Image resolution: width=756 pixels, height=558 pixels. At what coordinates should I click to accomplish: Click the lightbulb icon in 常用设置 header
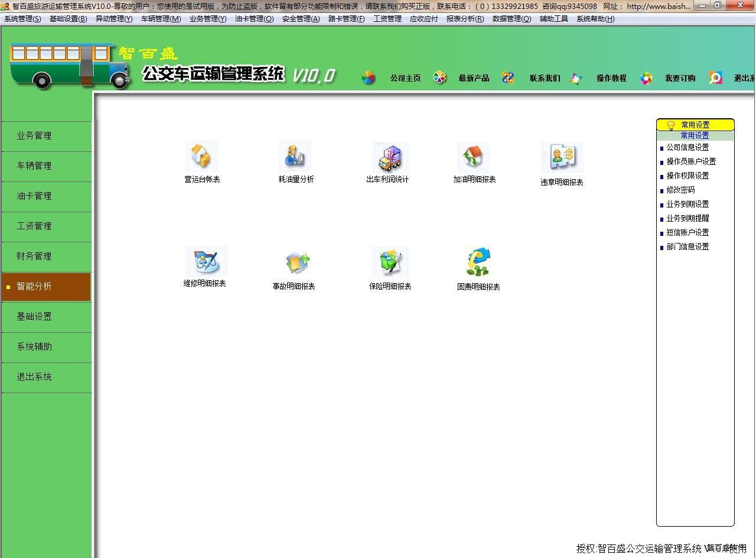tap(670, 125)
